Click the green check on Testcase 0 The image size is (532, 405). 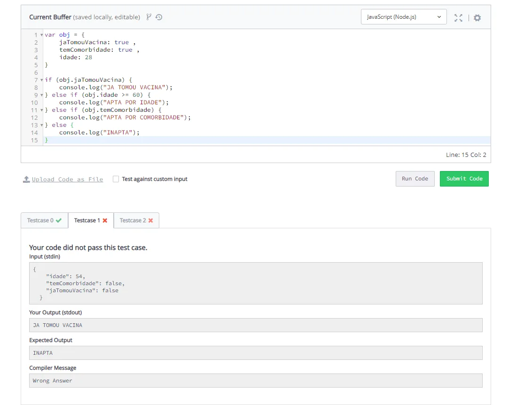tap(59, 220)
